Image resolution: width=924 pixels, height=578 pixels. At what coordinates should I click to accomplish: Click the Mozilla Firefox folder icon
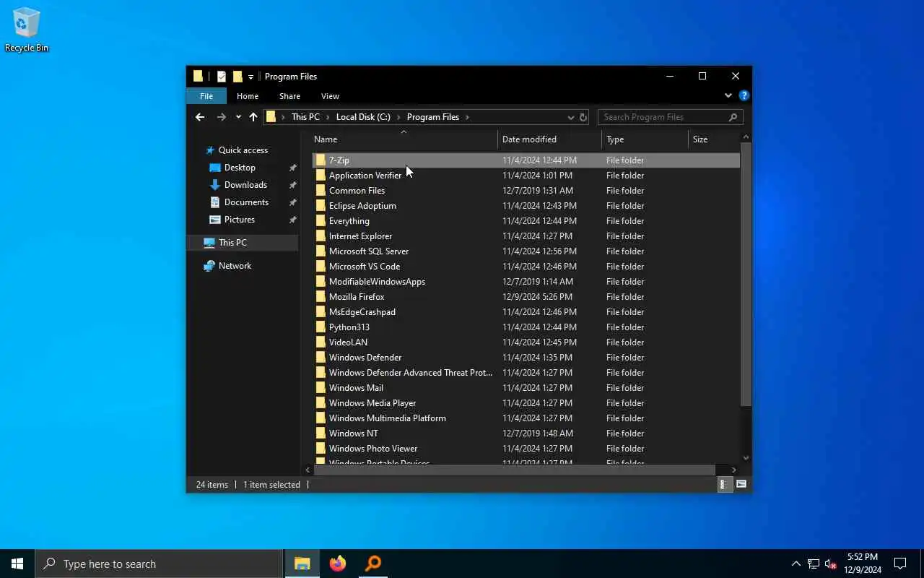tap(321, 297)
